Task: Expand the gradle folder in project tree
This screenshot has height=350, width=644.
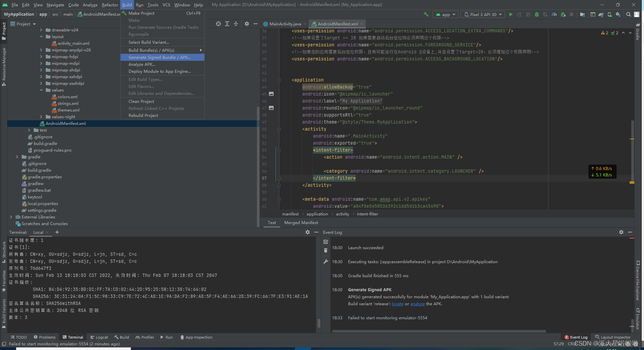Action: (17, 157)
